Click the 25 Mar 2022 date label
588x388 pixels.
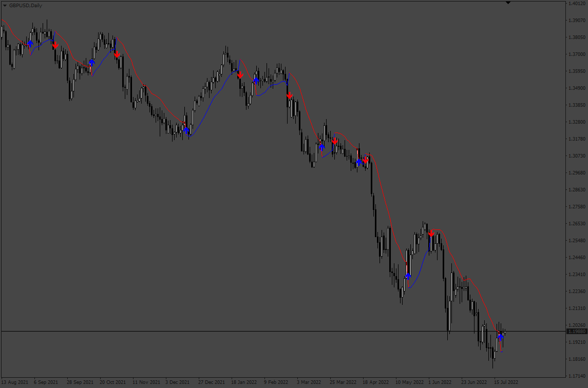pos(343,382)
